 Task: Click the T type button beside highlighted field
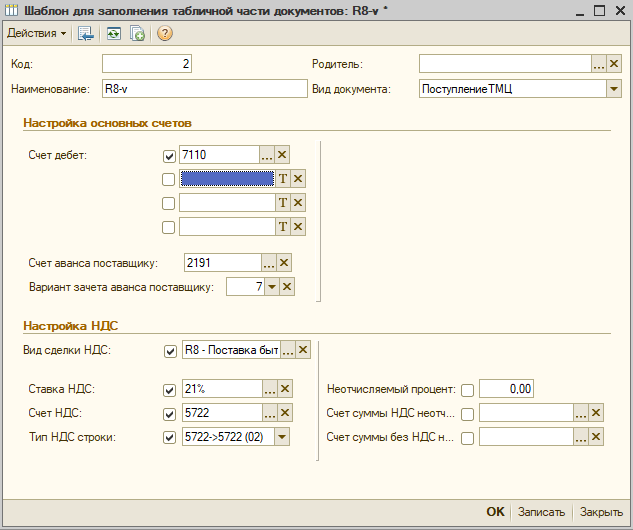283,178
